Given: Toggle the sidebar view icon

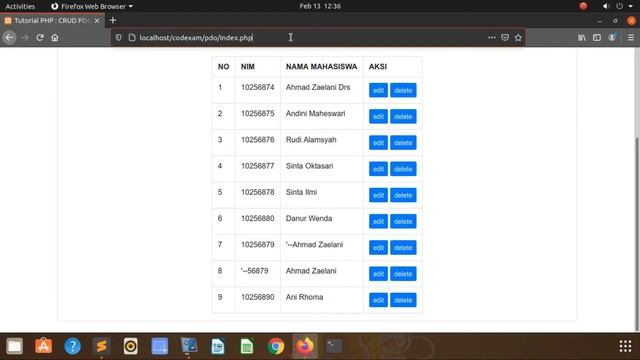Looking at the screenshot, I should coord(597,38).
